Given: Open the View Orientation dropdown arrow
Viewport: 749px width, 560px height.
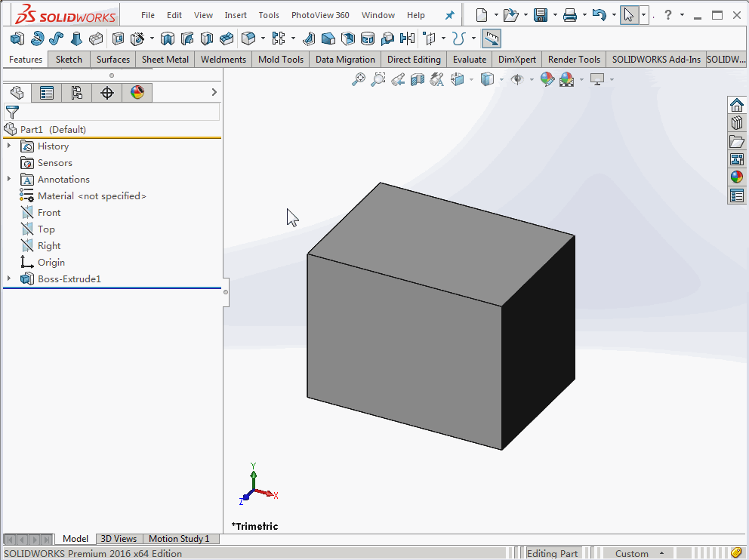Looking at the screenshot, I should (x=471, y=79).
